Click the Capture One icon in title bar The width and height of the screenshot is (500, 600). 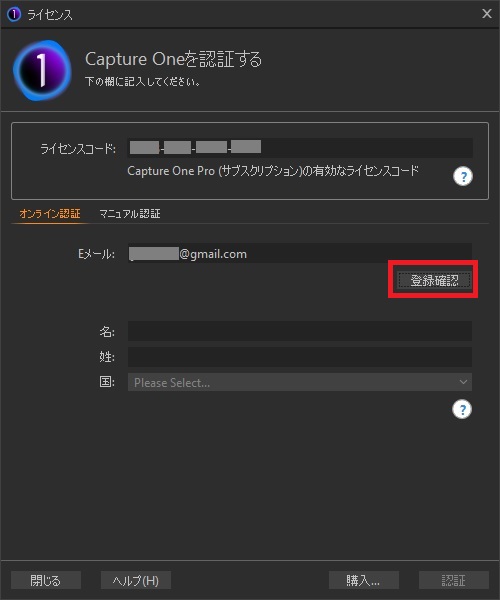[14, 15]
